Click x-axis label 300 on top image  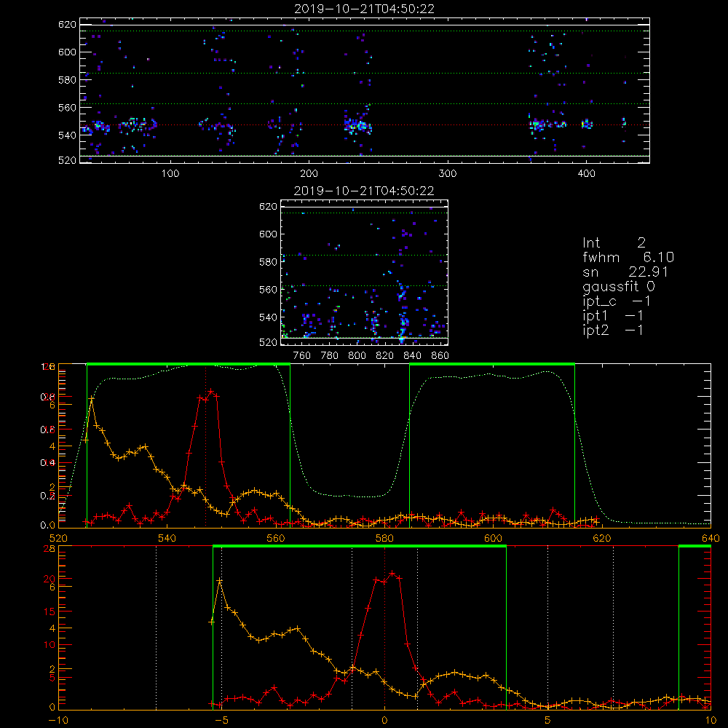[x=448, y=174]
